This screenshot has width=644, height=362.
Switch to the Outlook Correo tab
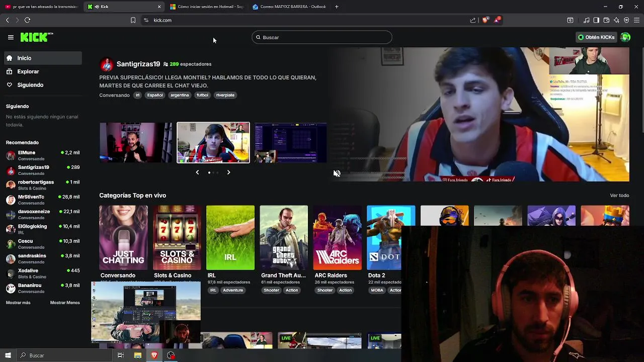click(x=289, y=7)
